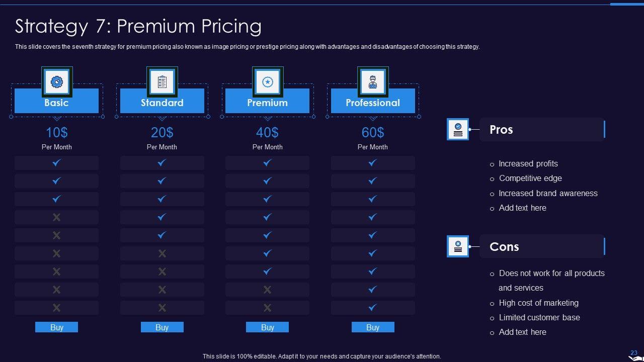Click the Basic plan gear icon

tap(57, 81)
